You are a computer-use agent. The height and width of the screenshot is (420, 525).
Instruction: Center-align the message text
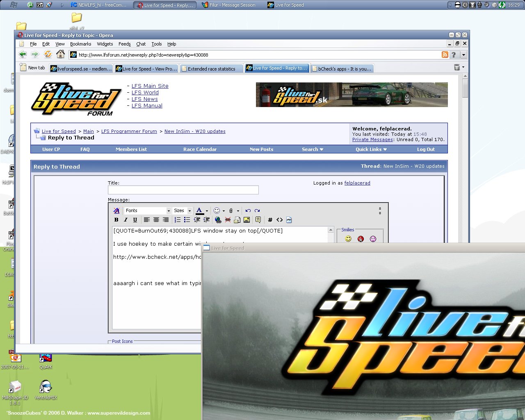tap(156, 220)
